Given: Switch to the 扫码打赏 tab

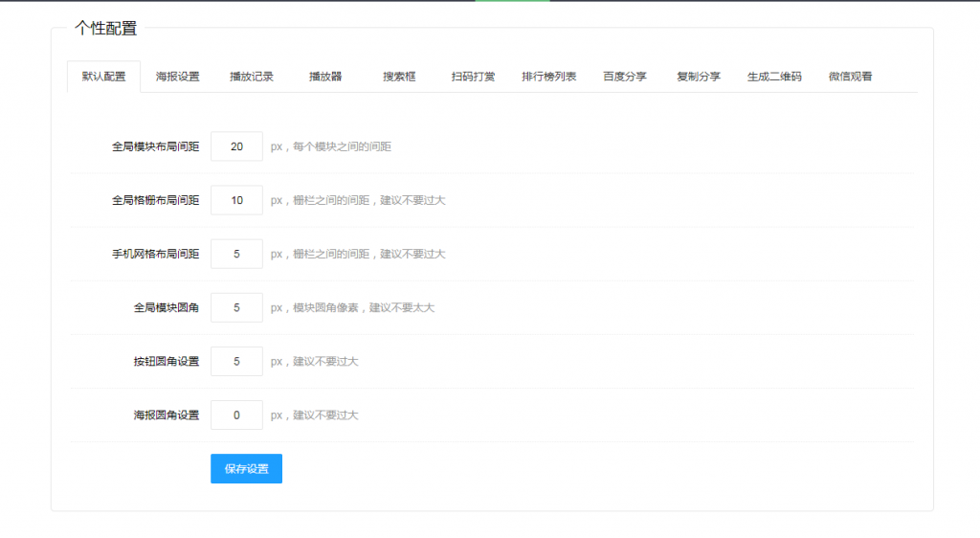Looking at the screenshot, I should pos(473,77).
